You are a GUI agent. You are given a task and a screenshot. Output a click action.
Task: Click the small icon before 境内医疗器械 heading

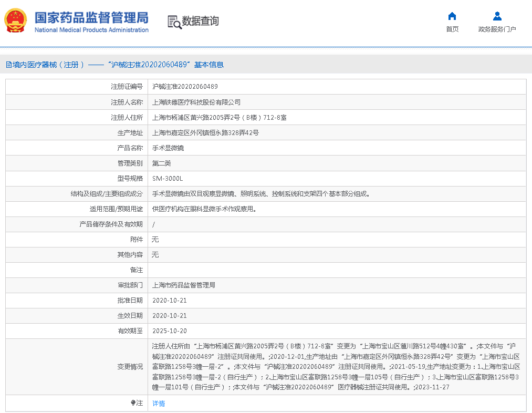coord(8,65)
